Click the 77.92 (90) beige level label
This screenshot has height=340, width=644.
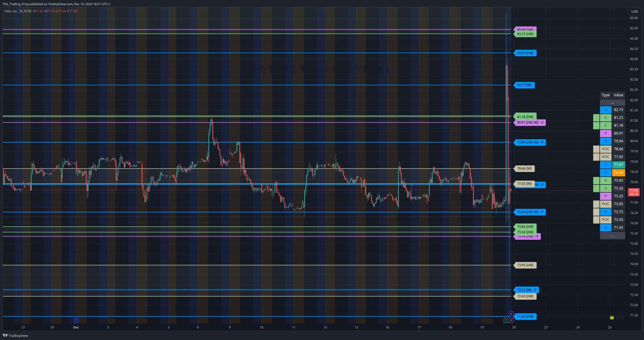coord(524,184)
